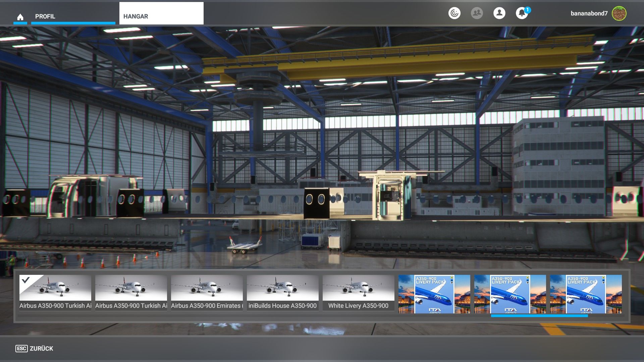Open the user profile icon

click(x=499, y=13)
